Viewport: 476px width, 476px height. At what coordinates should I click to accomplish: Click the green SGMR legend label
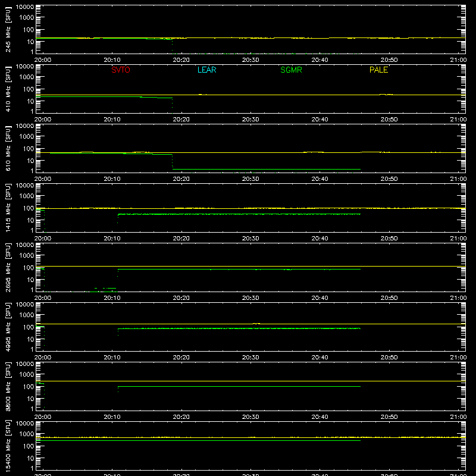291,70
